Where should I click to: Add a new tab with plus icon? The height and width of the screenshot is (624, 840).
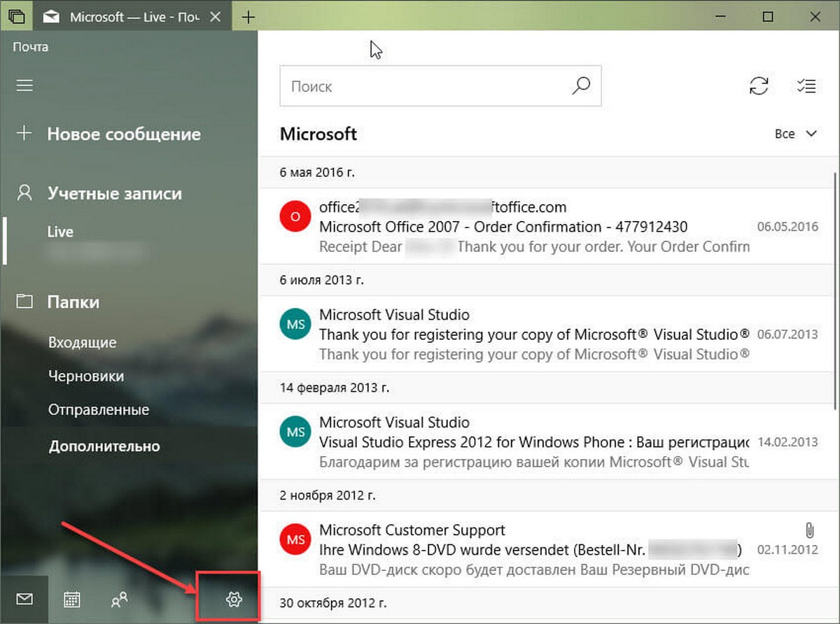tap(248, 17)
